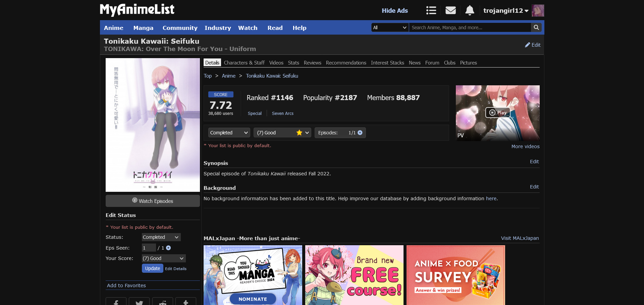Click the user profile avatar picture
The image size is (644, 305).
point(538,10)
